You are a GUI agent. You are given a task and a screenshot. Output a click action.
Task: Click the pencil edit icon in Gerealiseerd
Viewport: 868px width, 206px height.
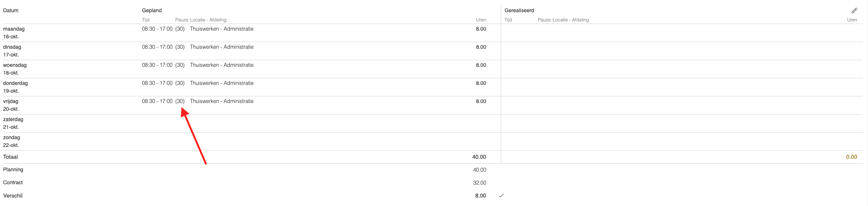(x=854, y=11)
